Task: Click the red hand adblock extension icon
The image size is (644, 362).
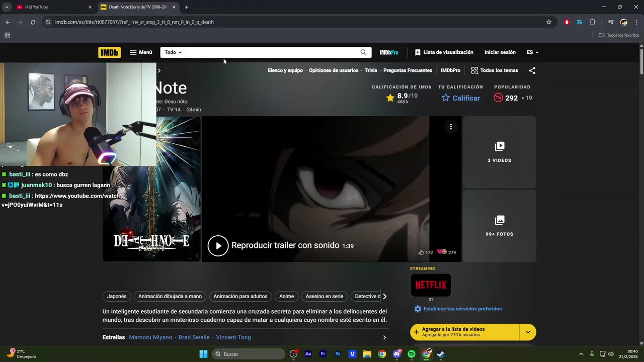Action: click(x=567, y=22)
